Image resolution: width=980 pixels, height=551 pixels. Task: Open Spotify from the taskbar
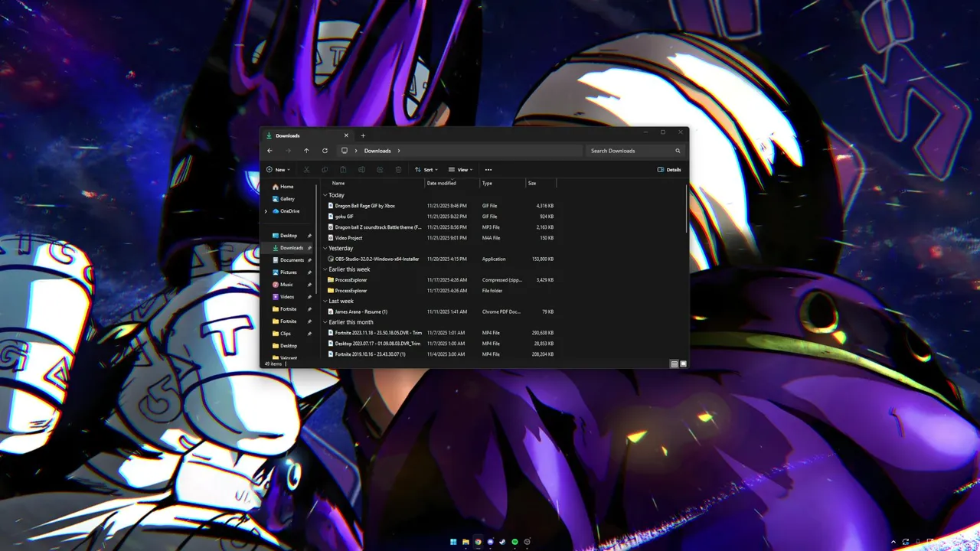pyautogui.click(x=514, y=542)
